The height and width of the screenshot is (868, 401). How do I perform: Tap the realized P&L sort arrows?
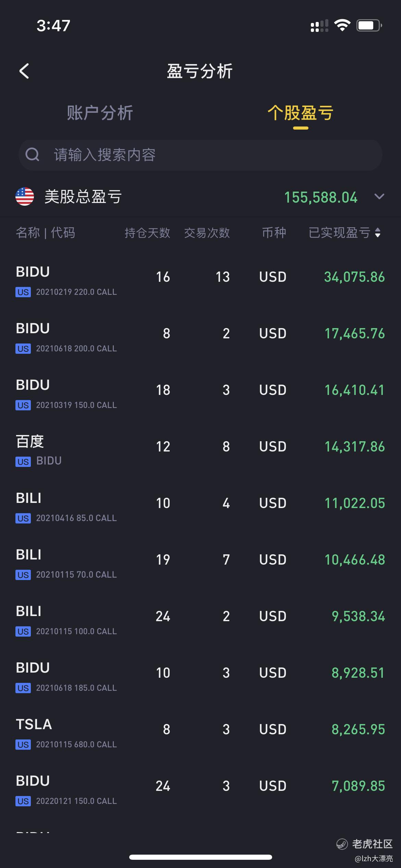(x=378, y=232)
